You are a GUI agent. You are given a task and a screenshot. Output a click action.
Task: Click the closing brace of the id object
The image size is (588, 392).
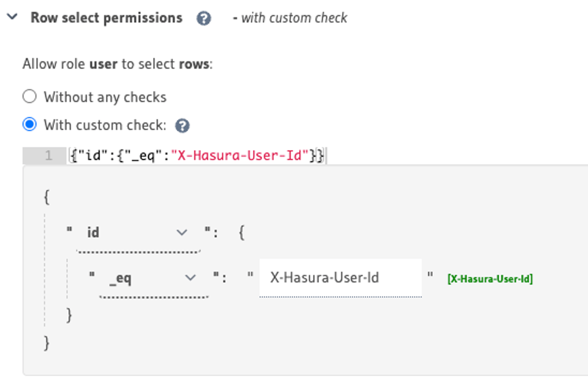(x=69, y=315)
